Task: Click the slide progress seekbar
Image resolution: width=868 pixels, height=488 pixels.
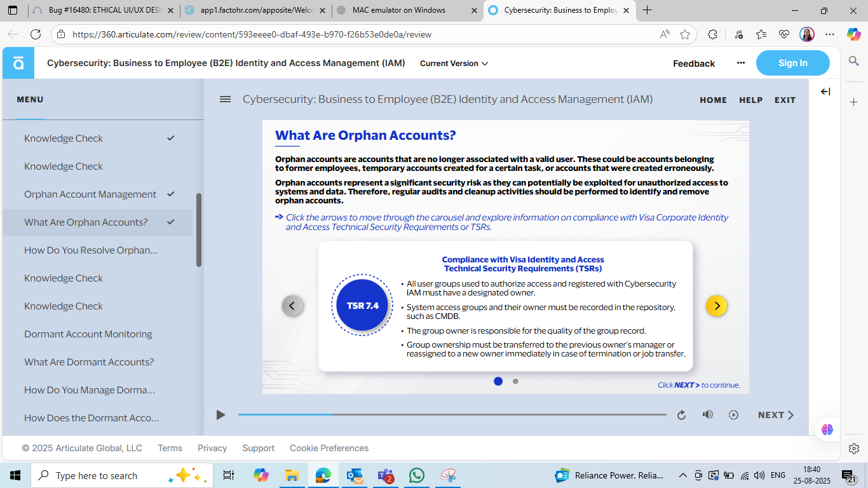Action: [x=452, y=415]
